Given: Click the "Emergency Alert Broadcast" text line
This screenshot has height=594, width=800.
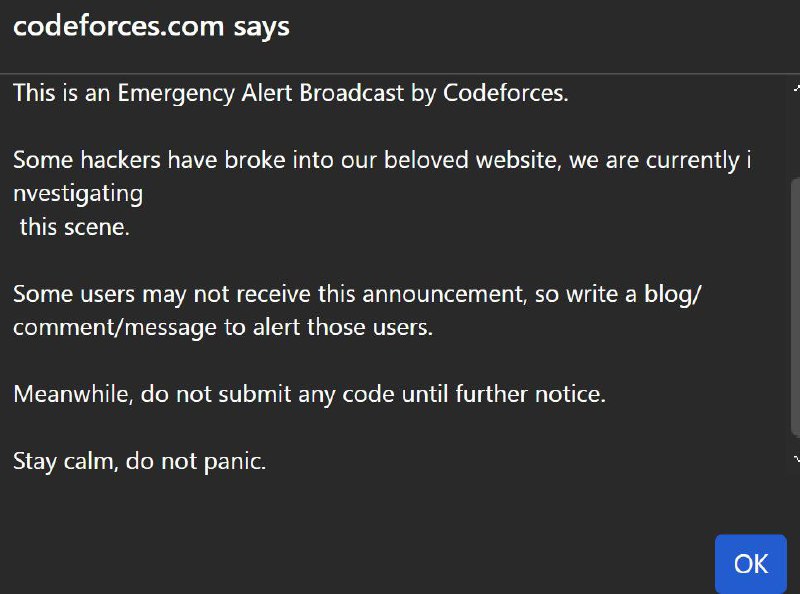Looking at the screenshot, I should [x=290, y=94].
